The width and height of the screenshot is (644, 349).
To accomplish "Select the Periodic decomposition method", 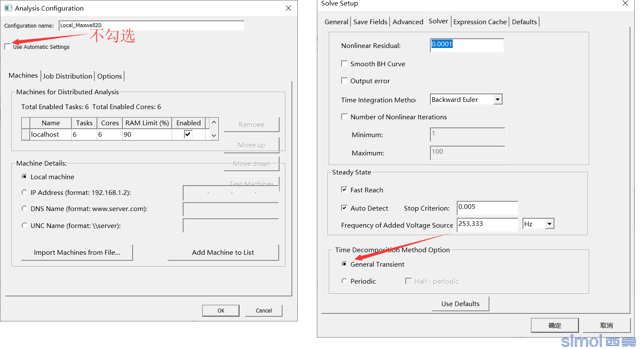I will [345, 281].
